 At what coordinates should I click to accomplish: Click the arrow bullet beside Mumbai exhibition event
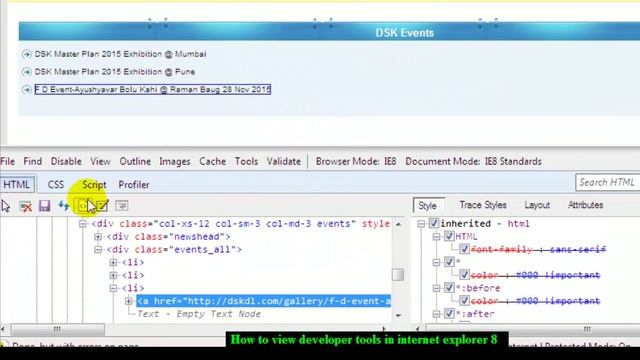[x=27, y=54]
